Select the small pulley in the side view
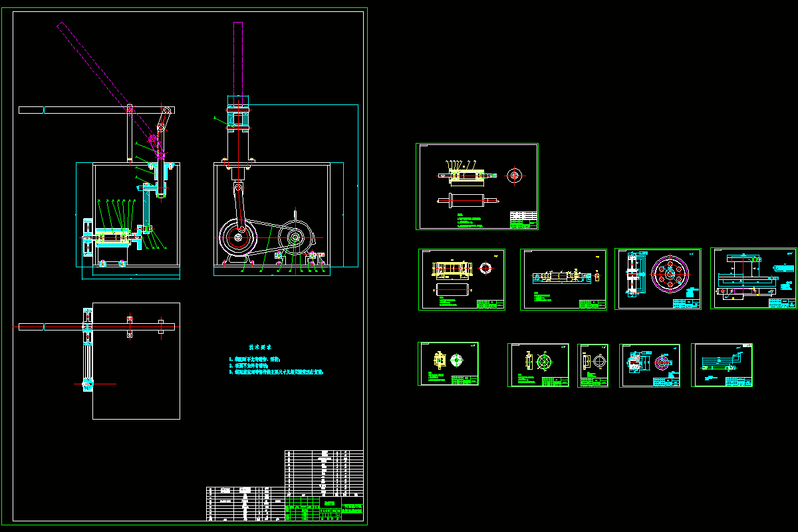This screenshot has height=532, width=798. click(x=296, y=237)
